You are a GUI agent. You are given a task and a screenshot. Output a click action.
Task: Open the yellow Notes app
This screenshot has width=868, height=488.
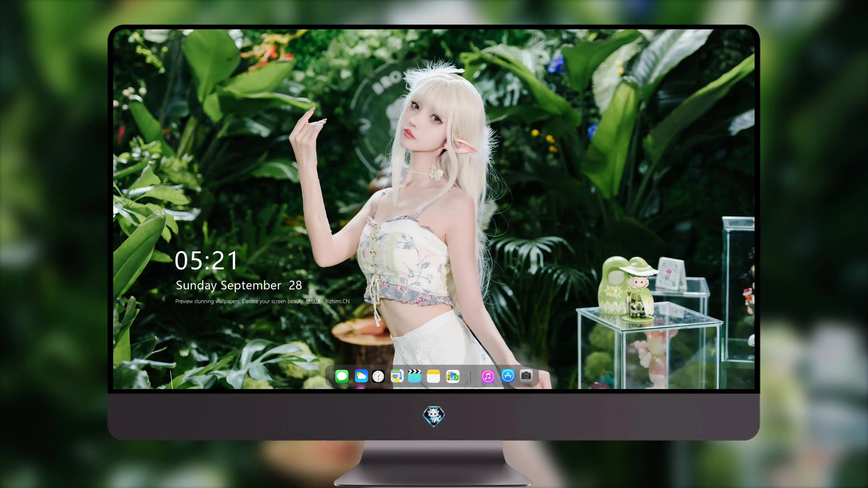coord(433,376)
